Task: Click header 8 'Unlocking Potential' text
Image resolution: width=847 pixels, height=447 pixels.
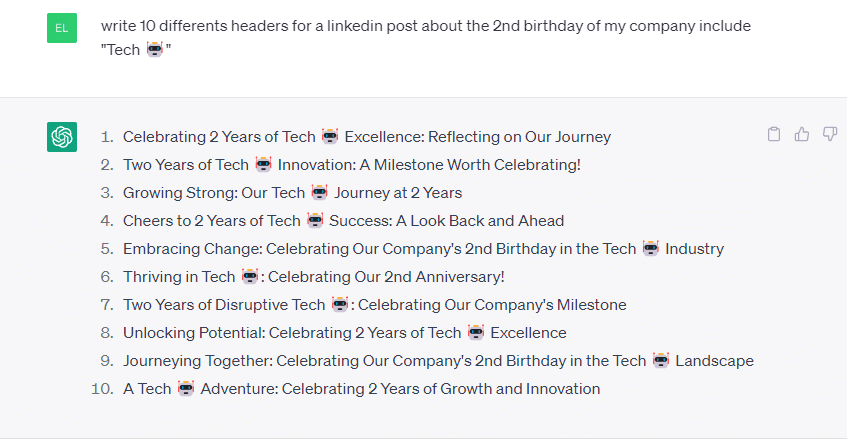Action: tap(345, 333)
